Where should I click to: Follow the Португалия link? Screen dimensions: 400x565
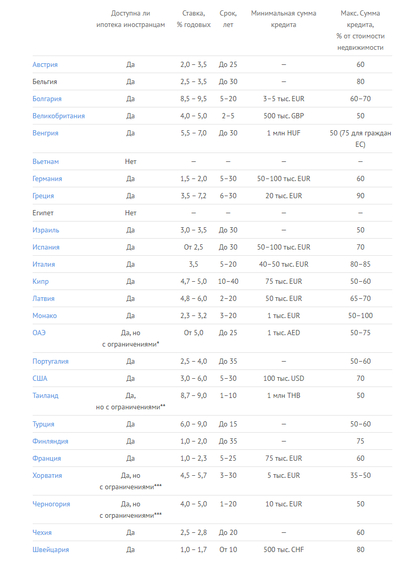pyautogui.click(x=50, y=361)
